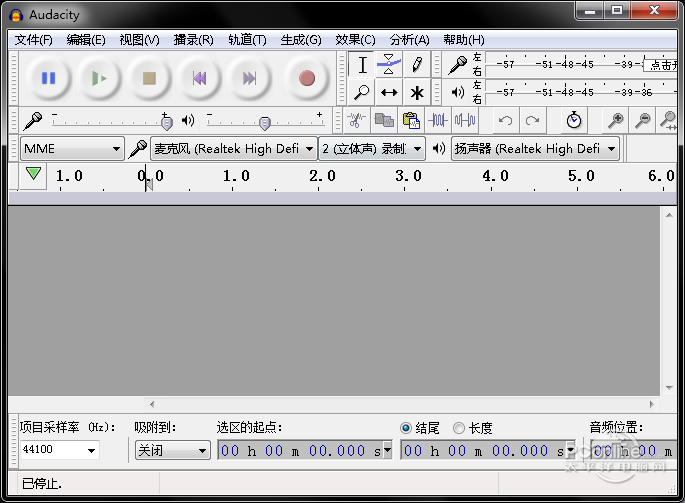Select the 结尾 radio button

(x=406, y=428)
